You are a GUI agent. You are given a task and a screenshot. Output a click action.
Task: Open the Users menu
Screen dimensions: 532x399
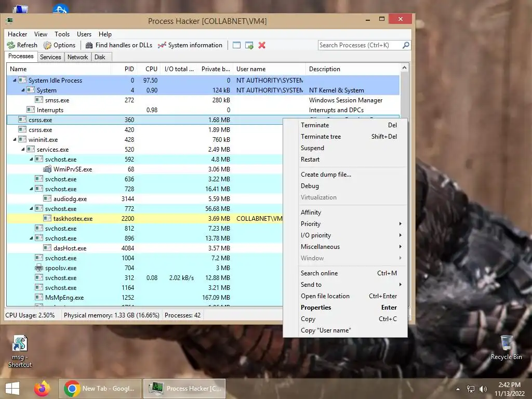pyautogui.click(x=84, y=34)
